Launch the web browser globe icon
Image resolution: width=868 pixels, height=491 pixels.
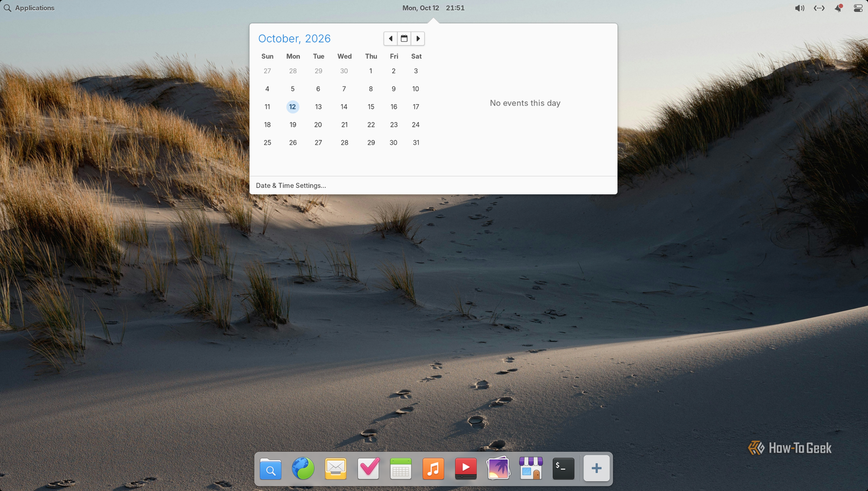coord(303,468)
